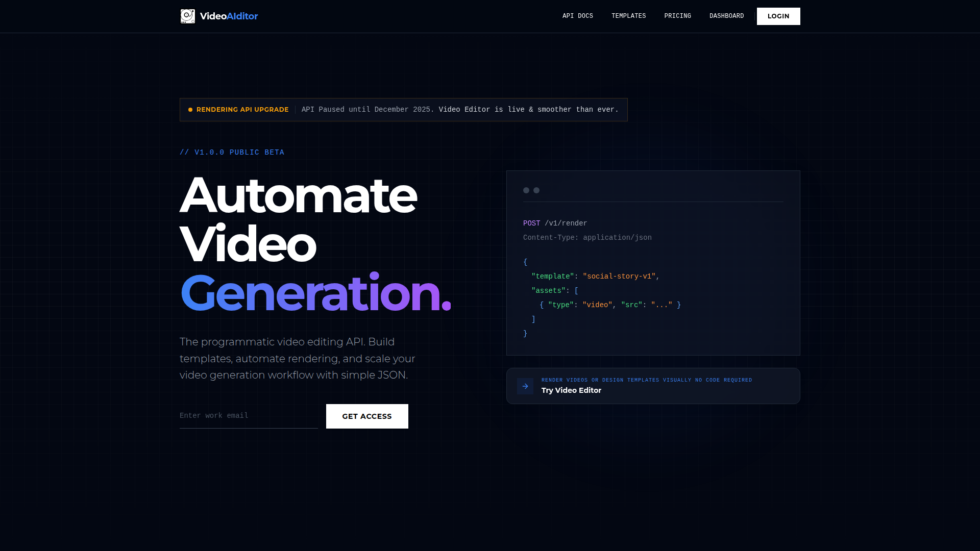The height and width of the screenshot is (551, 980).
Task: Click the second gray window dot
Action: tap(536, 190)
